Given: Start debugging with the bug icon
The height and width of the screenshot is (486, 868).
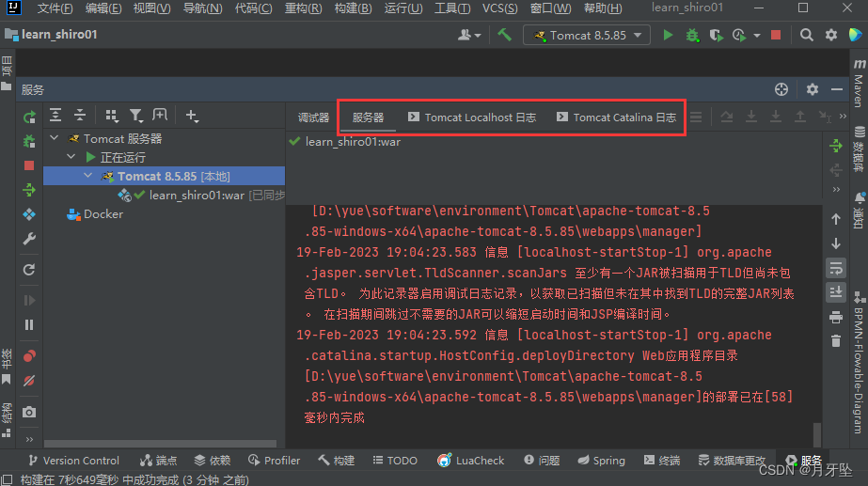Looking at the screenshot, I should (692, 36).
